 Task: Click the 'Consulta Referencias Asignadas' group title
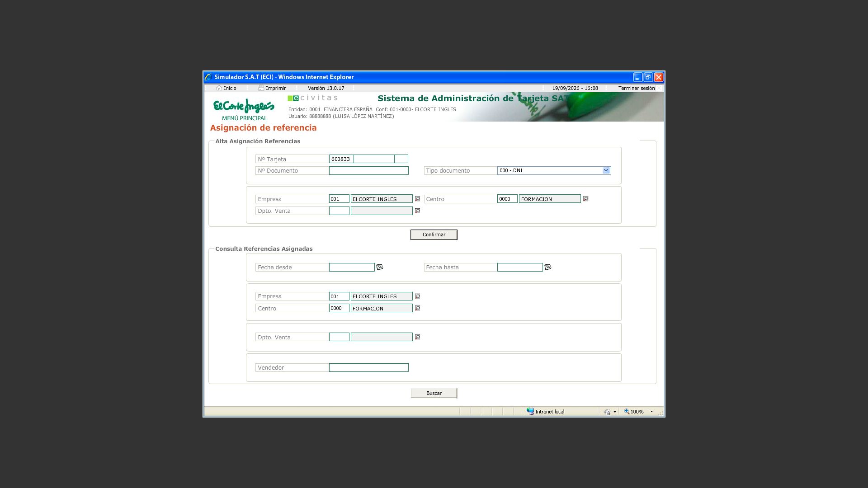click(264, 249)
